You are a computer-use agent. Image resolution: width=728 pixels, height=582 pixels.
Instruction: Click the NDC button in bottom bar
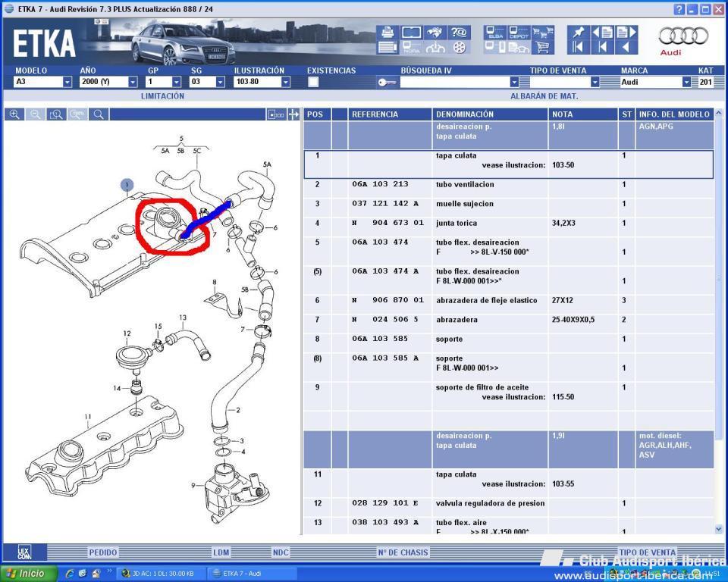pyautogui.click(x=281, y=552)
